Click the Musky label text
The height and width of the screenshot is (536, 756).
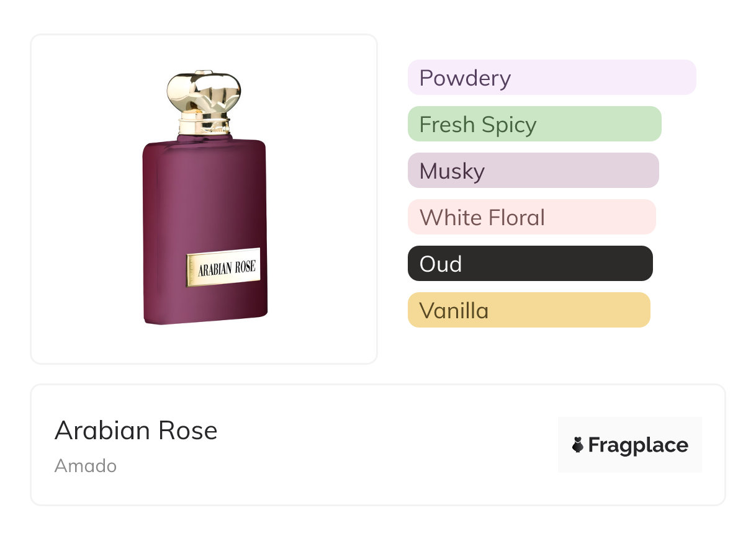coord(452,171)
